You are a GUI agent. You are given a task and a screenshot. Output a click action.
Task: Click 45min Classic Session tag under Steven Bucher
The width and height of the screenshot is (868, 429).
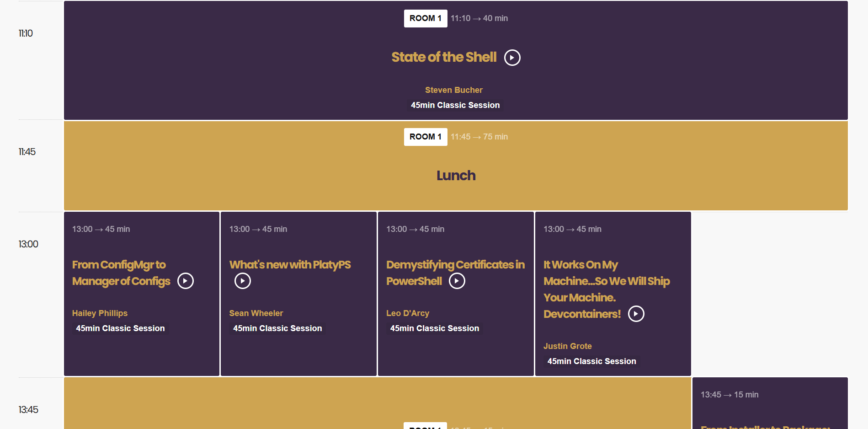point(455,105)
